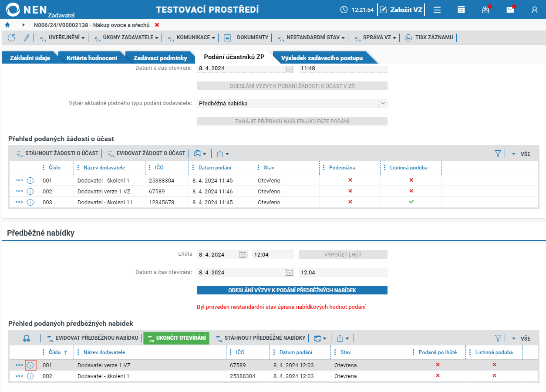The image size is (546, 392).
Task: Open the ÚKONY ZADAVATELE menu
Action: pyautogui.click(x=127, y=38)
